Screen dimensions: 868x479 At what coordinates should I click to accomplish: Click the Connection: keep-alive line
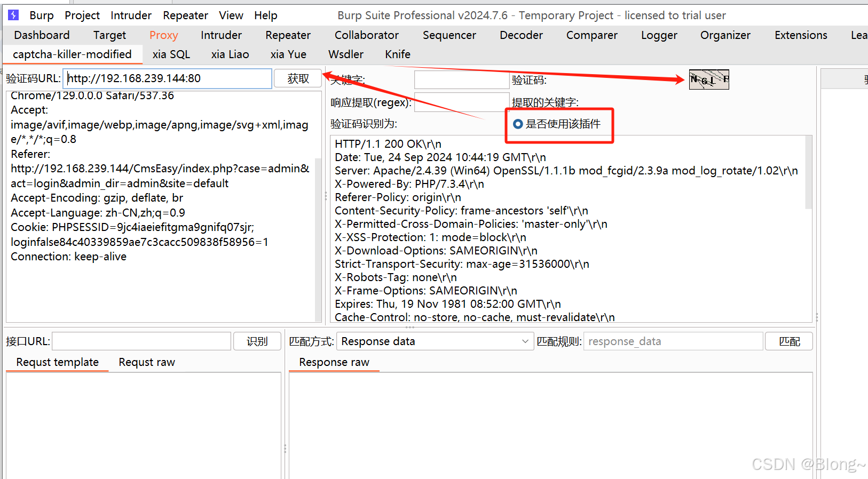click(69, 257)
